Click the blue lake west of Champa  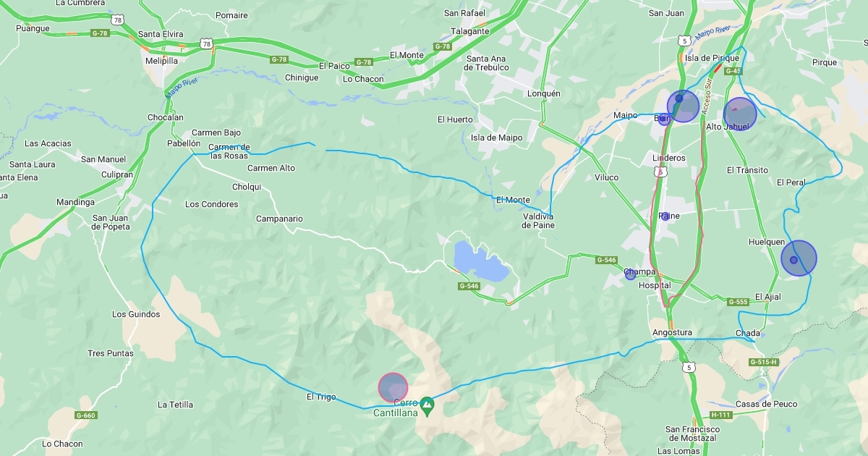480,261
